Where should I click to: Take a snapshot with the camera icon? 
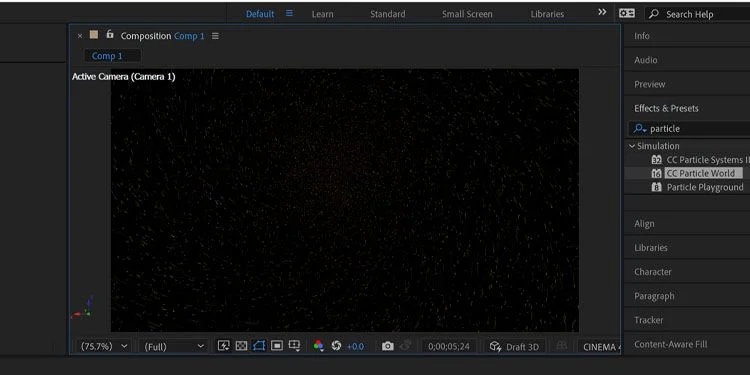click(x=387, y=346)
